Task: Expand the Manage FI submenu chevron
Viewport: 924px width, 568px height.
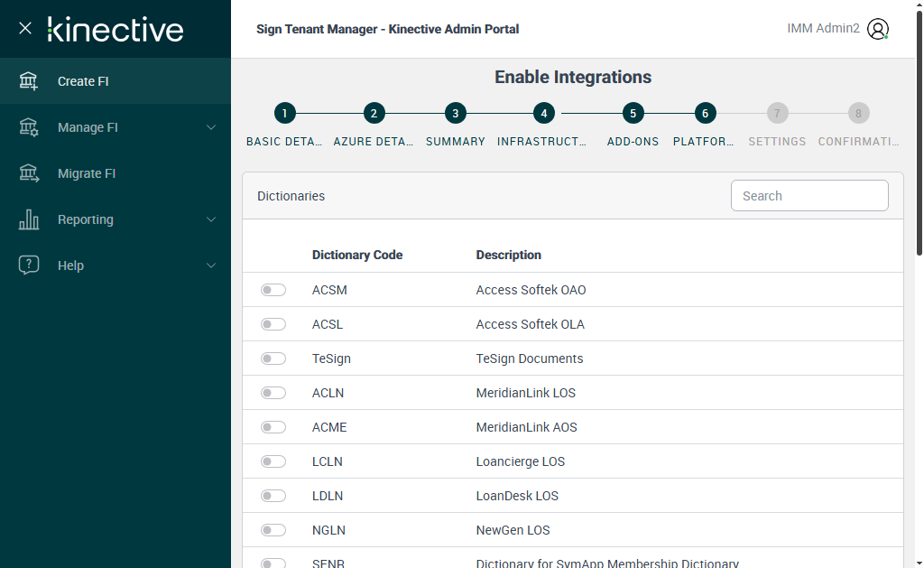Action: pos(211,127)
